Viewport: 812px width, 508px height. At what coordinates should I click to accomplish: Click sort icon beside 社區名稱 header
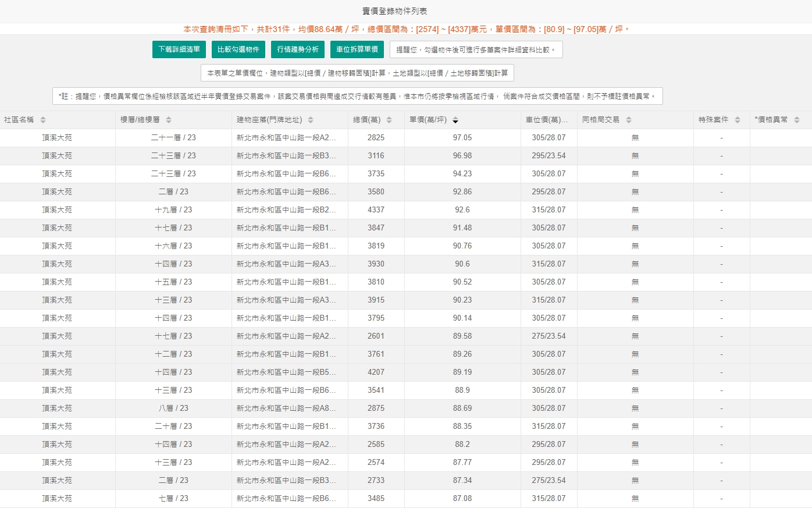(x=43, y=120)
